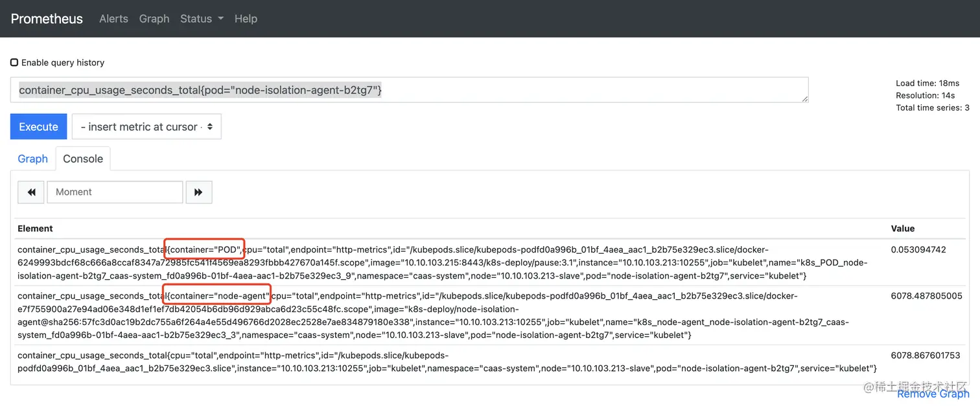Click the Moment time input field
Screen dimensions: 980x406
coord(115,192)
